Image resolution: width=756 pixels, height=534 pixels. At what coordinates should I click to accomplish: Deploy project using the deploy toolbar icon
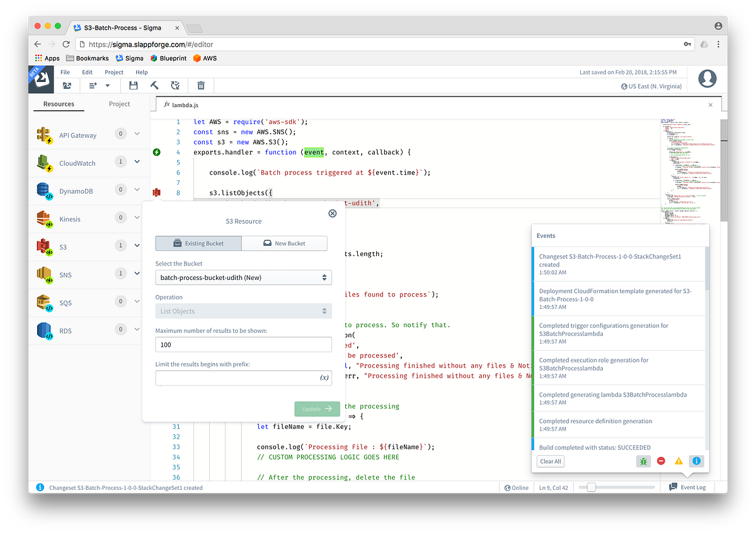pyautogui.click(x=176, y=85)
